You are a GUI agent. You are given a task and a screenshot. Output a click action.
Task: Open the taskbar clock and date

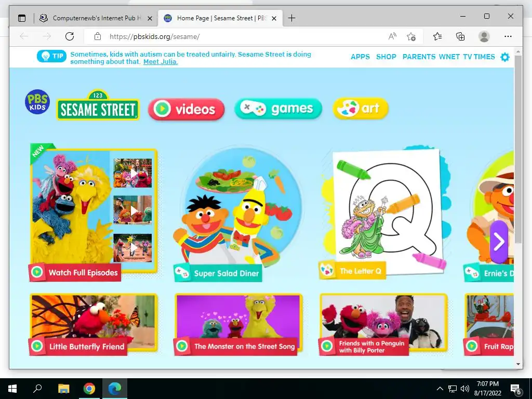click(488, 389)
